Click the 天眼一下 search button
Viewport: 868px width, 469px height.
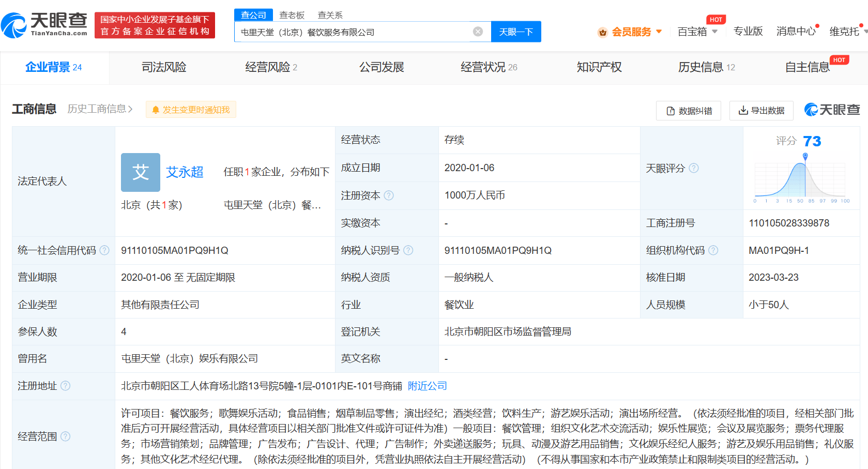pyautogui.click(x=516, y=32)
